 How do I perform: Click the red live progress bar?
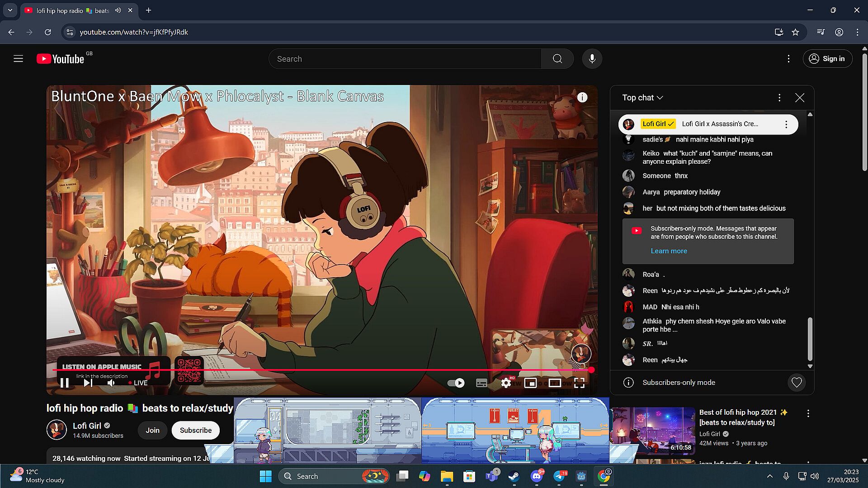322,370
